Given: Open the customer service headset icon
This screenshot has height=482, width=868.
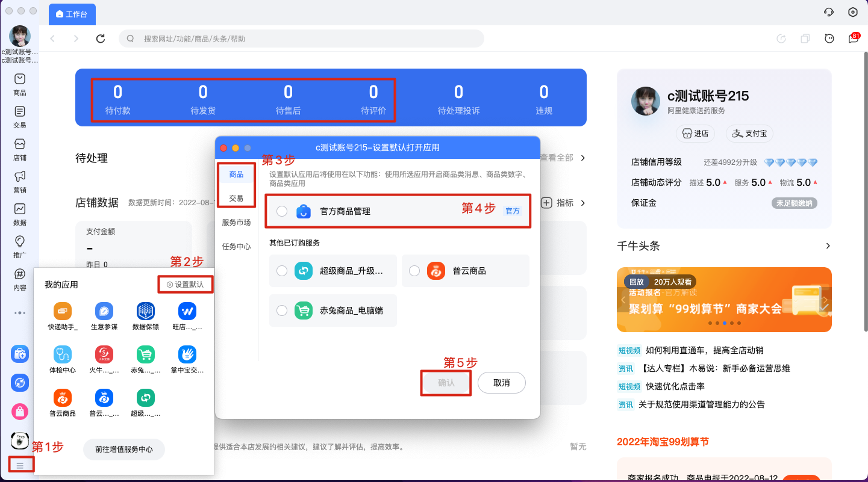Looking at the screenshot, I should [x=829, y=12].
